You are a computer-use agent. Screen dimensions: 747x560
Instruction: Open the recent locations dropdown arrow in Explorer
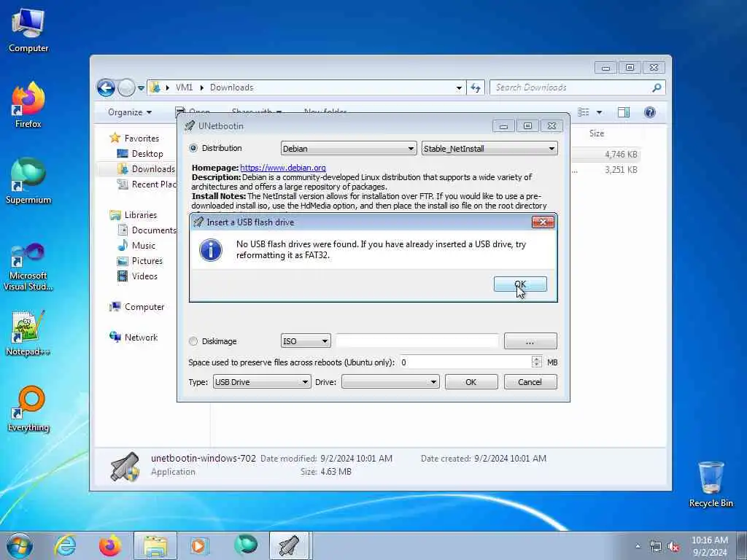tap(141, 88)
